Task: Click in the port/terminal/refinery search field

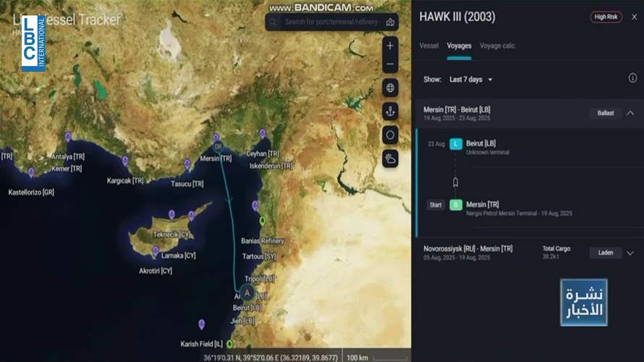Action: (331, 22)
